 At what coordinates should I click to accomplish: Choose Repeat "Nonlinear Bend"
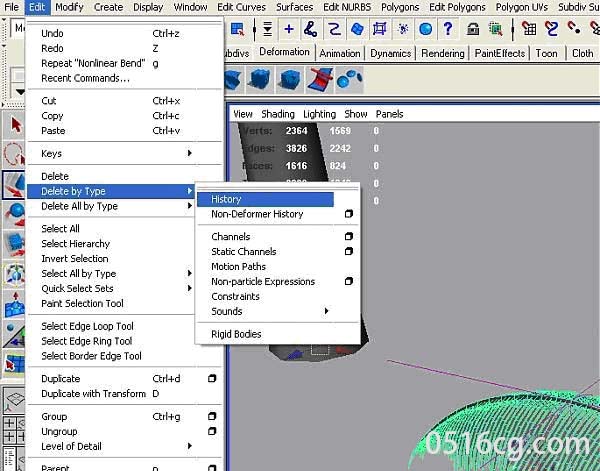click(93, 63)
